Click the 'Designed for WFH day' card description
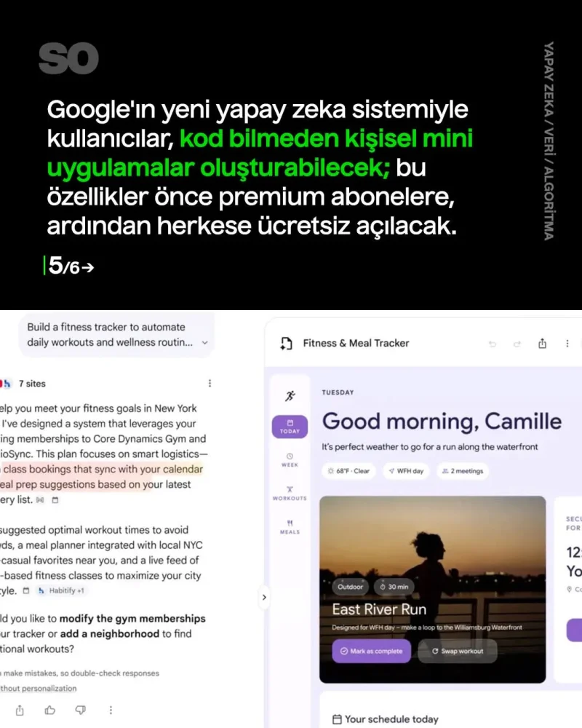Viewport: 582px width, 728px height. pos(427,628)
